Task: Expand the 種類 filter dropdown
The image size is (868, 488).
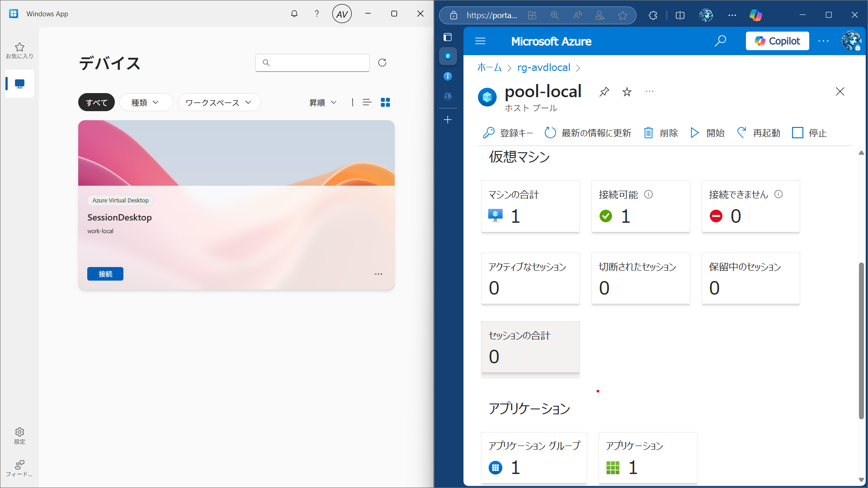Action: tap(146, 103)
